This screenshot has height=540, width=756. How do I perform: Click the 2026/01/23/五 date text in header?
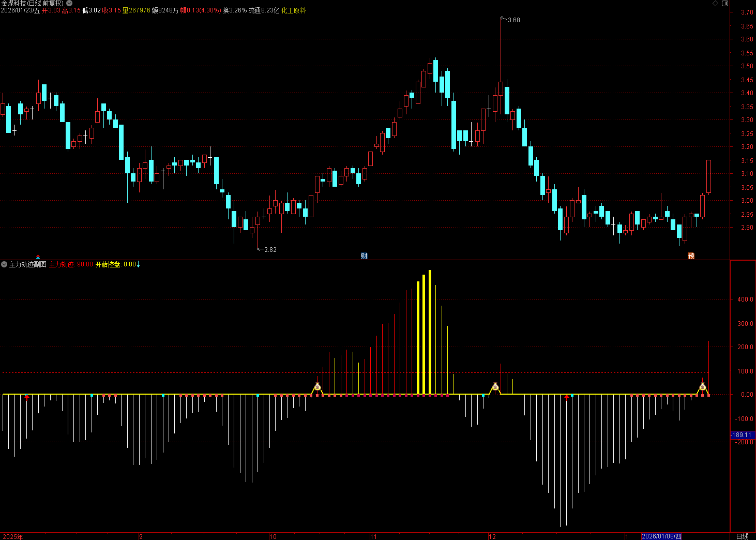point(20,10)
